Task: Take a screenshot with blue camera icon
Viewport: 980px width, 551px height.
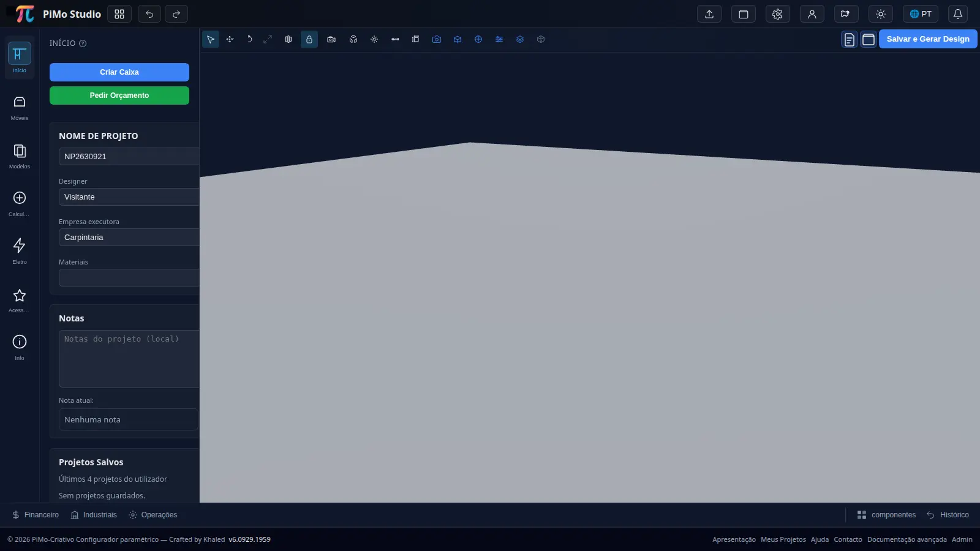Action: [x=437, y=39]
